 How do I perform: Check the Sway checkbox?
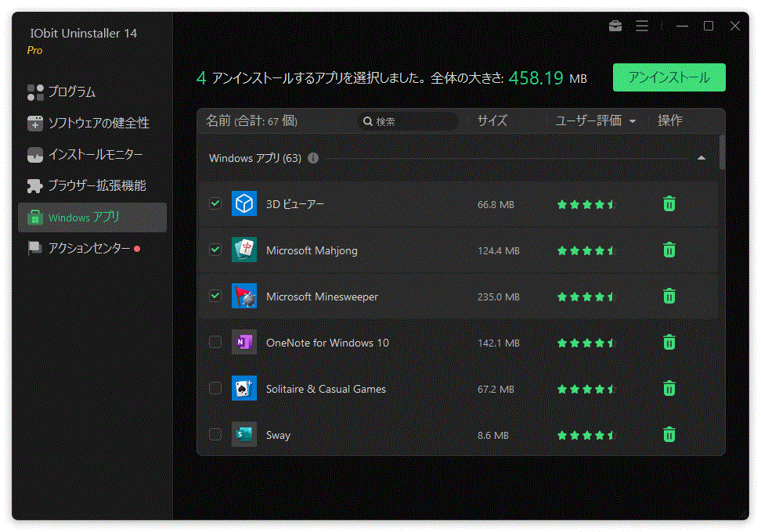click(x=215, y=434)
